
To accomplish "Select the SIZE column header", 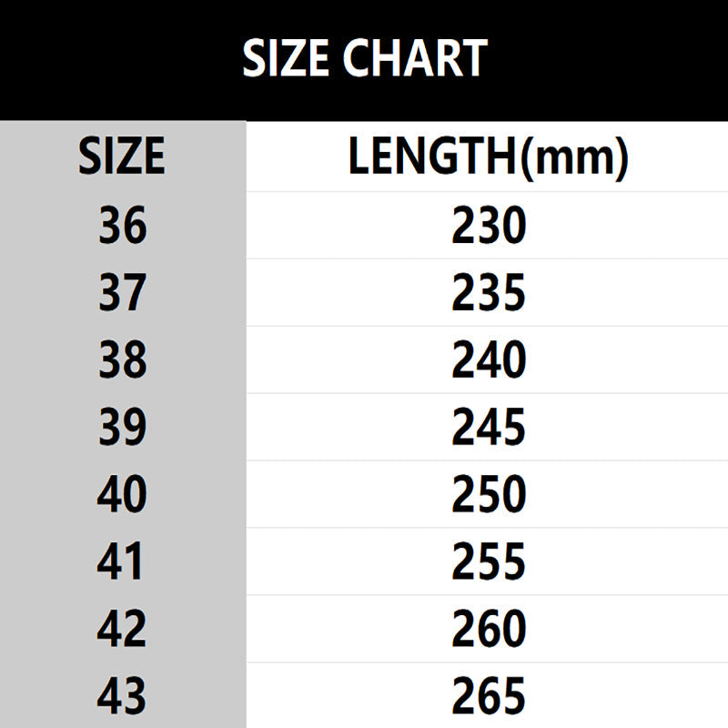I will (122, 156).
